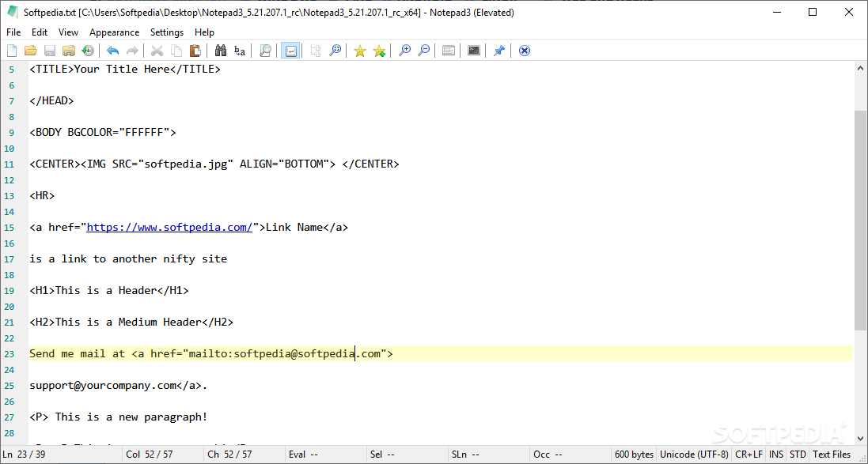Toggle word wrap toolbar button
The image size is (868, 464).
(290, 51)
